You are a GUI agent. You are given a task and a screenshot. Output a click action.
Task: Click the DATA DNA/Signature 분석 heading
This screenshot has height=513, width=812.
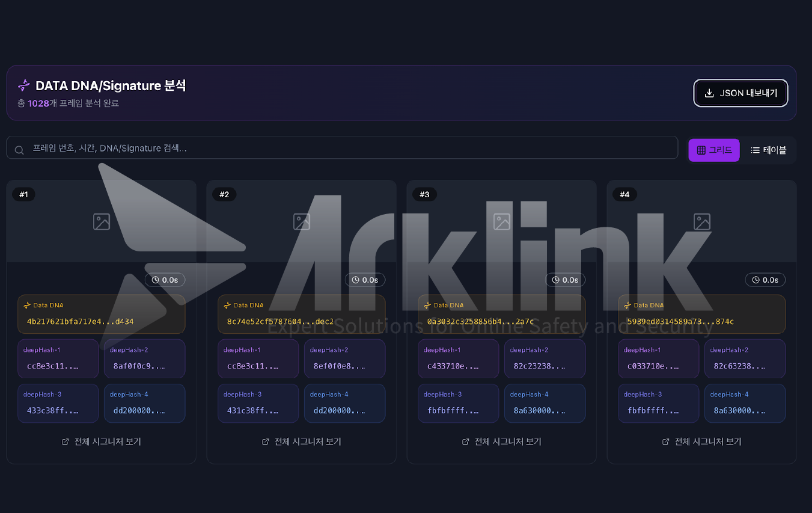111,85
